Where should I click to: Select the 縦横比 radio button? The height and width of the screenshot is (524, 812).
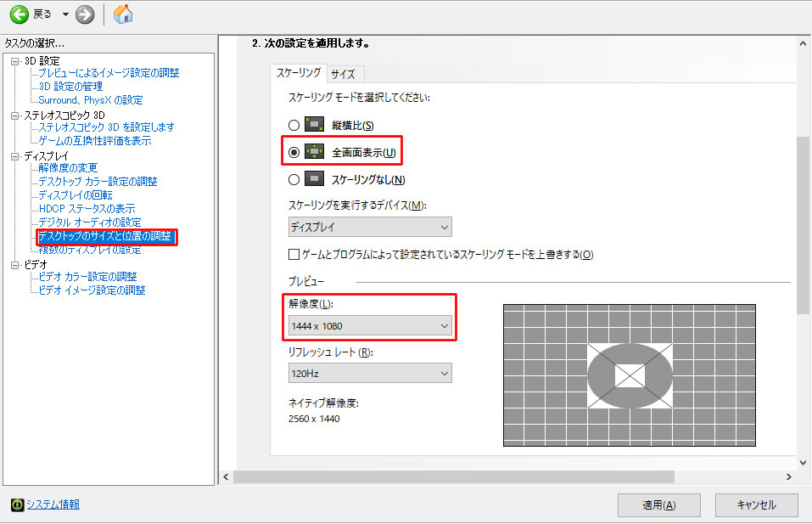[x=294, y=125]
